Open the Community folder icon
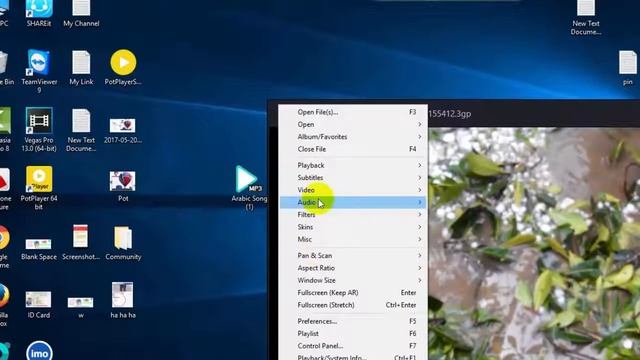This screenshot has height=360, width=640. [123, 243]
